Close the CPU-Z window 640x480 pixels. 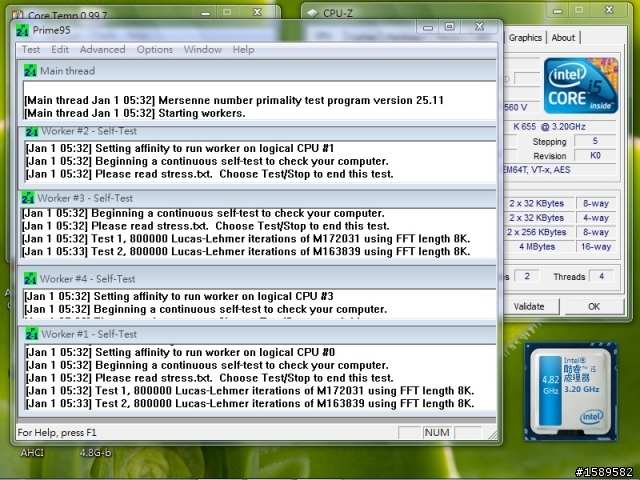pyautogui.click(x=609, y=10)
